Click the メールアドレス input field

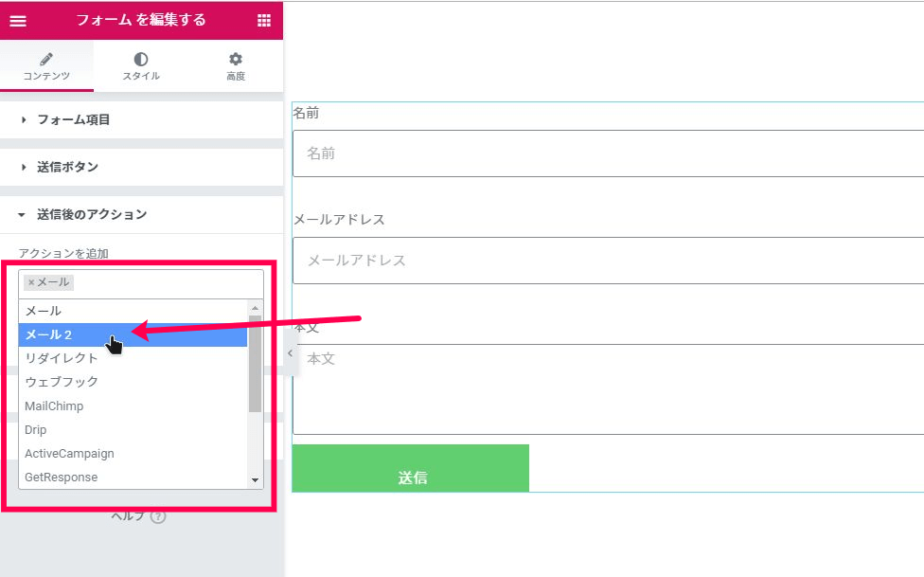pyautogui.click(x=608, y=261)
